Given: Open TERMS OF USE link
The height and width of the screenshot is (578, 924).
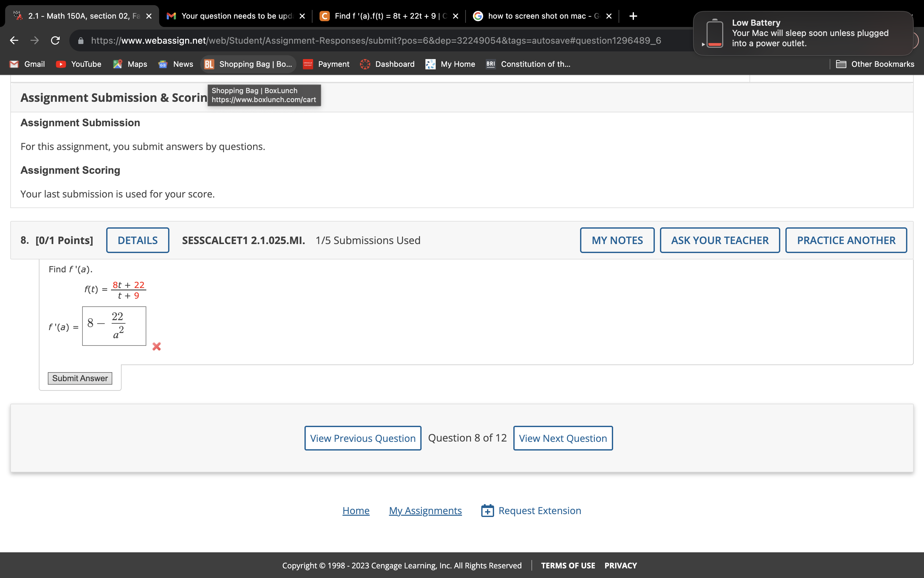Looking at the screenshot, I should coord(568,565).
